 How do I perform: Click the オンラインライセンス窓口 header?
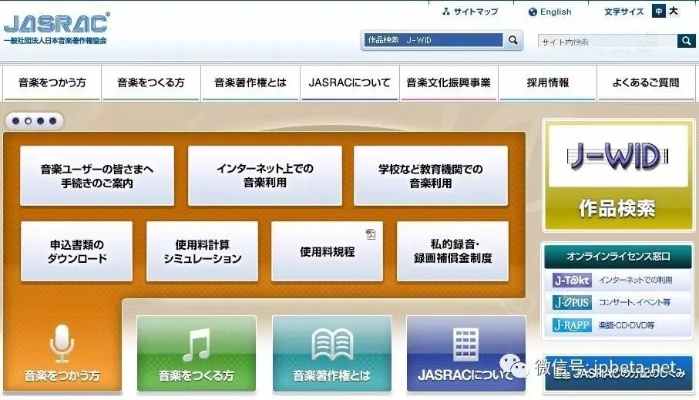point(618,256)
